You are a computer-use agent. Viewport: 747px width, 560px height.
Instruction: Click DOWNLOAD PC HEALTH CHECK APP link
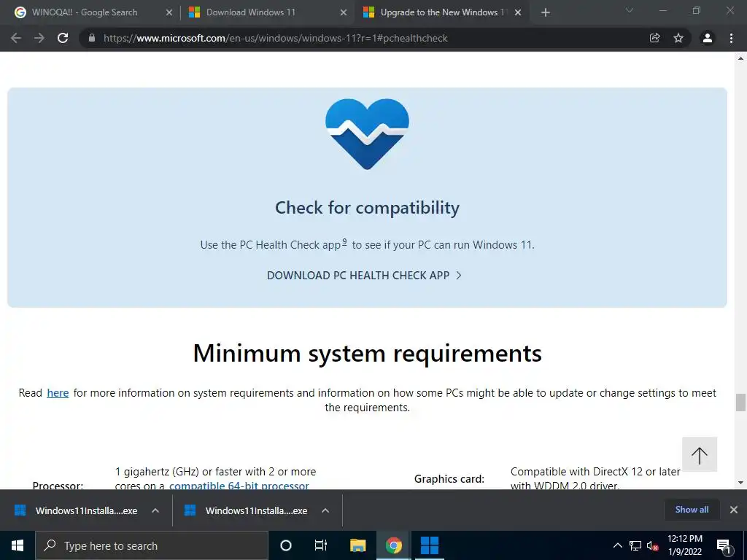click(365, 275)
